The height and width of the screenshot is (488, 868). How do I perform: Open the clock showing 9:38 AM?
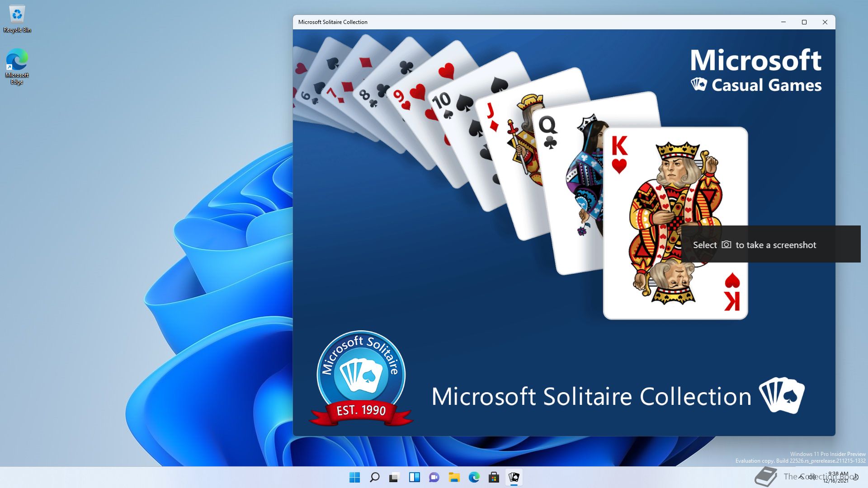[836, 477]
